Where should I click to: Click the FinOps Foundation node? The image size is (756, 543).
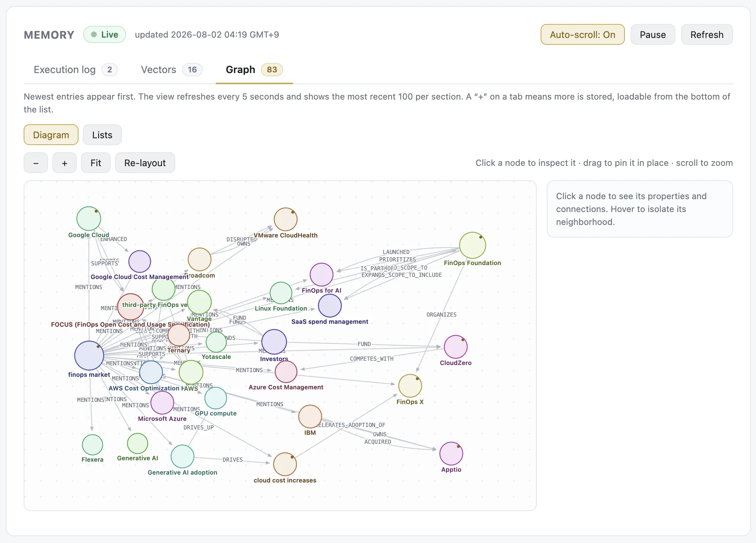473,245
